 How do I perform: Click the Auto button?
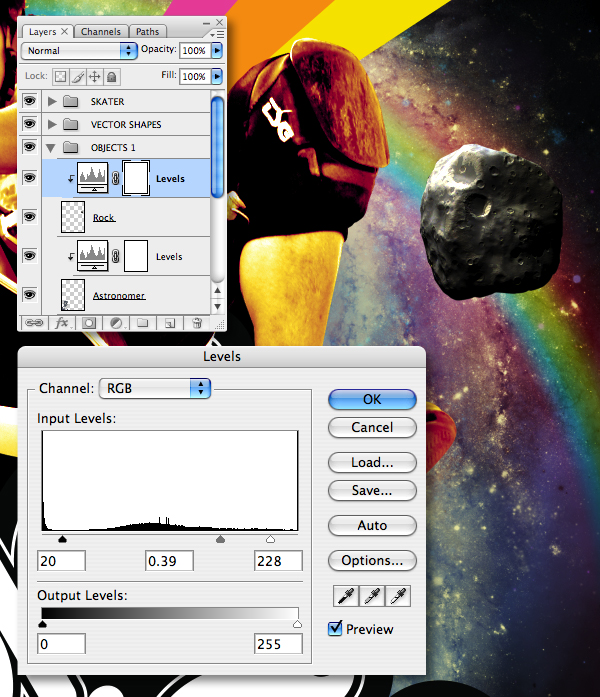(x=372, y=525)
